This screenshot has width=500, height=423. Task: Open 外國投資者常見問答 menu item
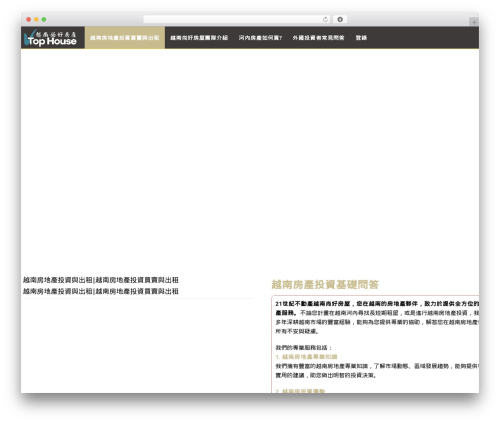[318, 38]
